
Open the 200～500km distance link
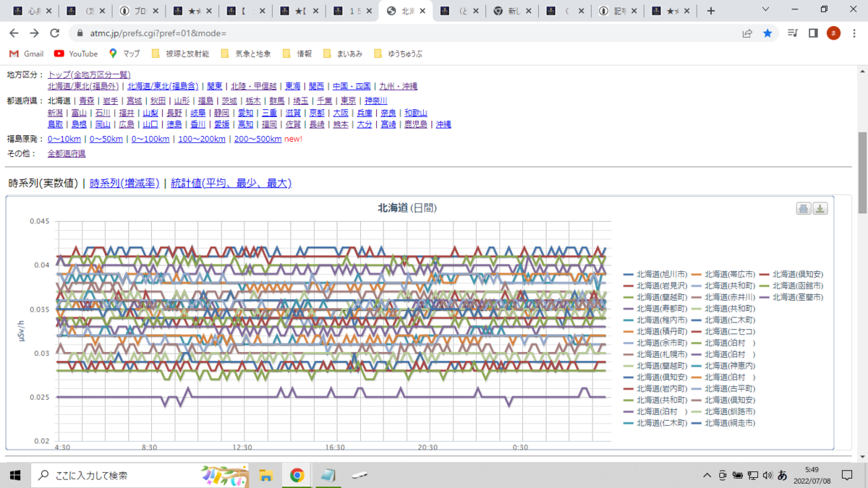258,139
